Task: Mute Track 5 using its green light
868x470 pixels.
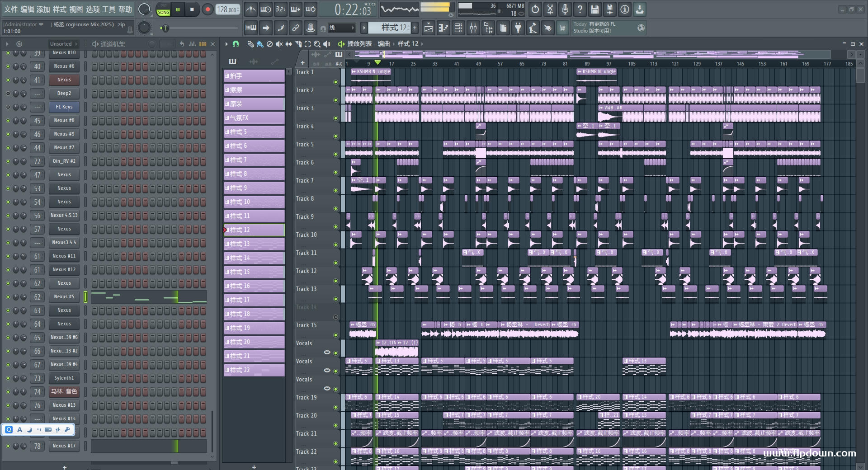Action: (335, 154)
